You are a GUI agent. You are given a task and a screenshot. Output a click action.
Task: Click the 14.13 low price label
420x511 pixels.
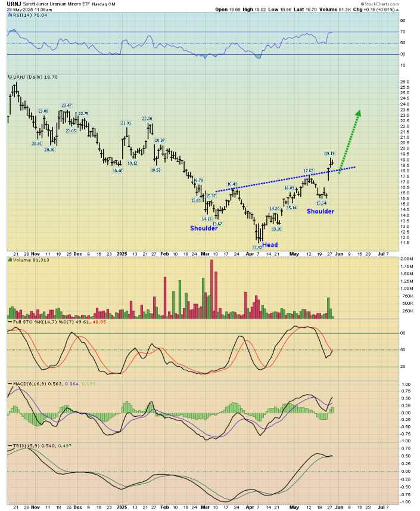coord(207,219)
